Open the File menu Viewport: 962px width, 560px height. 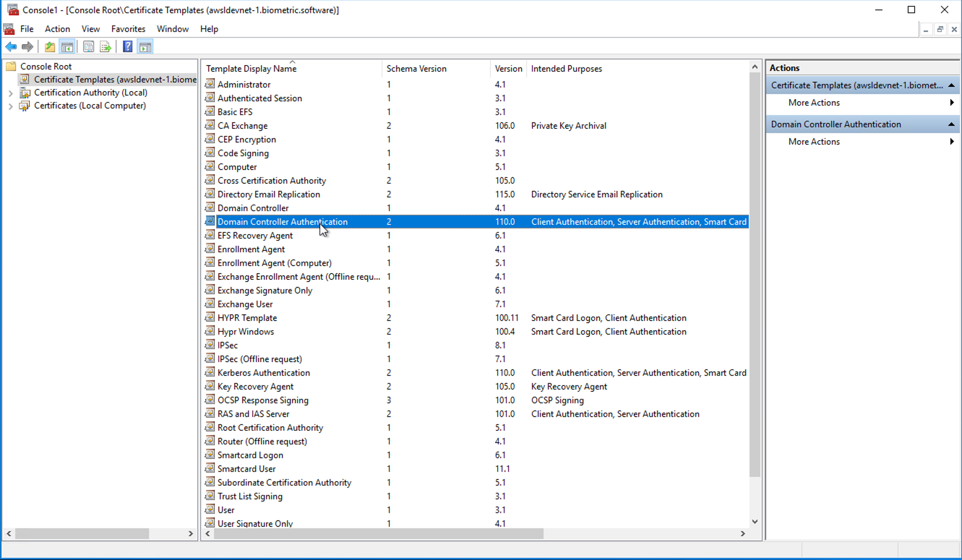27,29
